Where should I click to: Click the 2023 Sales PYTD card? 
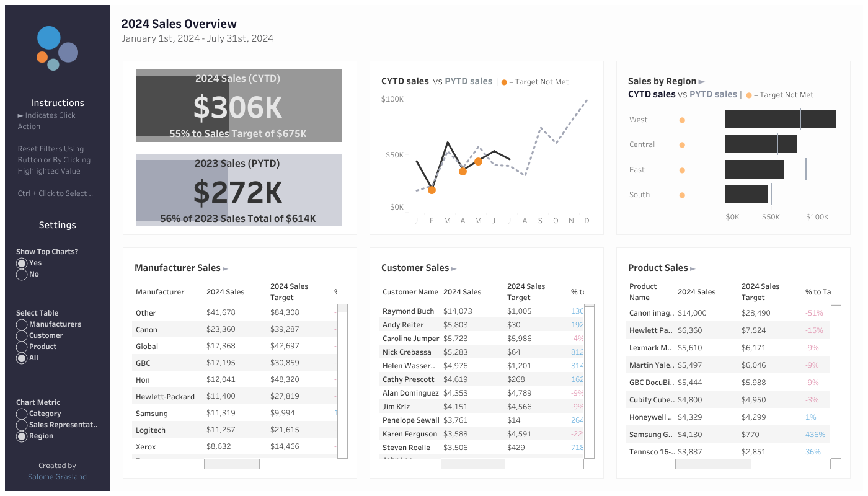point(239,190)
